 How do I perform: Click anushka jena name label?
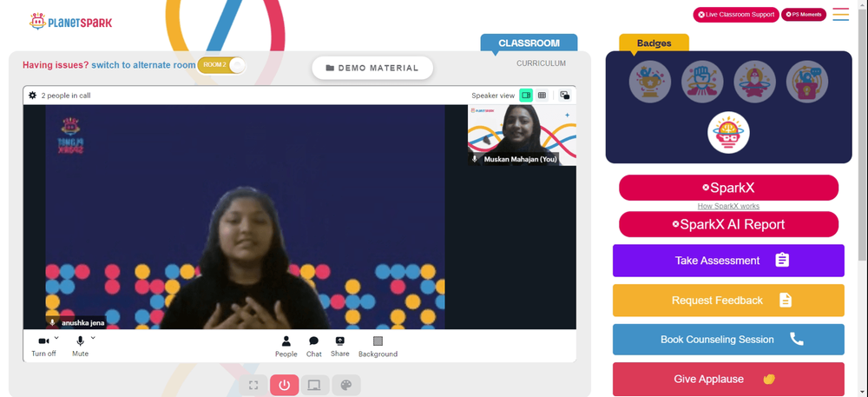[83, 322]
